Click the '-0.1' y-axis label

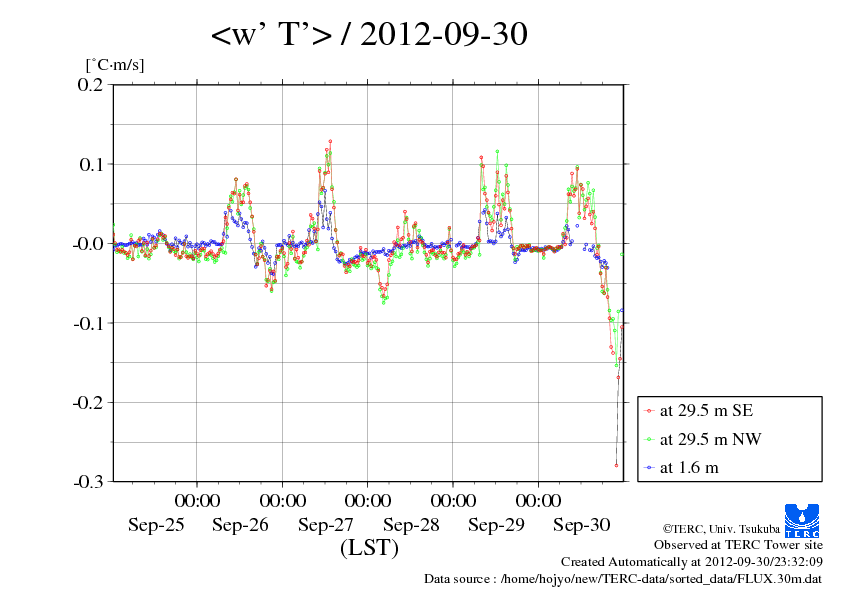click(88, 323)
